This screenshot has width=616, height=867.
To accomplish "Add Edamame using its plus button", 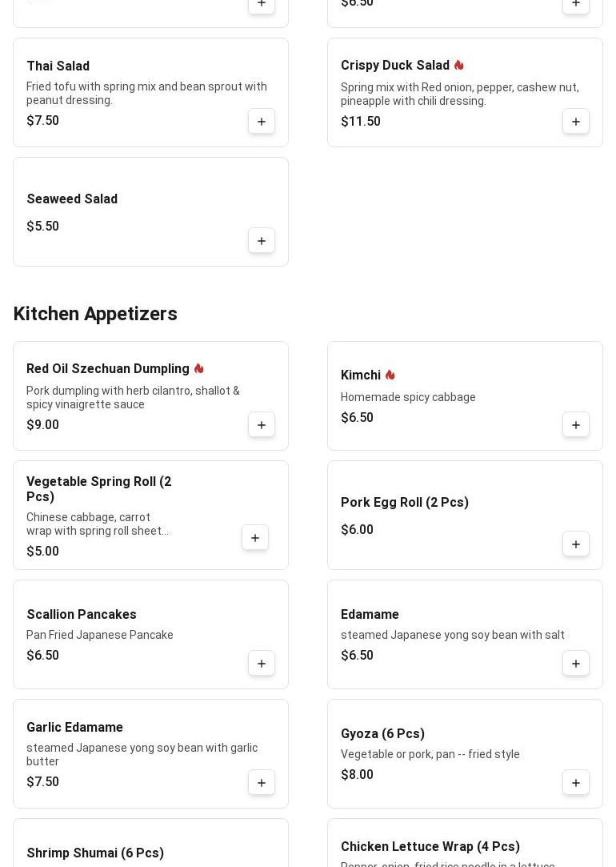I will [576, 664].
